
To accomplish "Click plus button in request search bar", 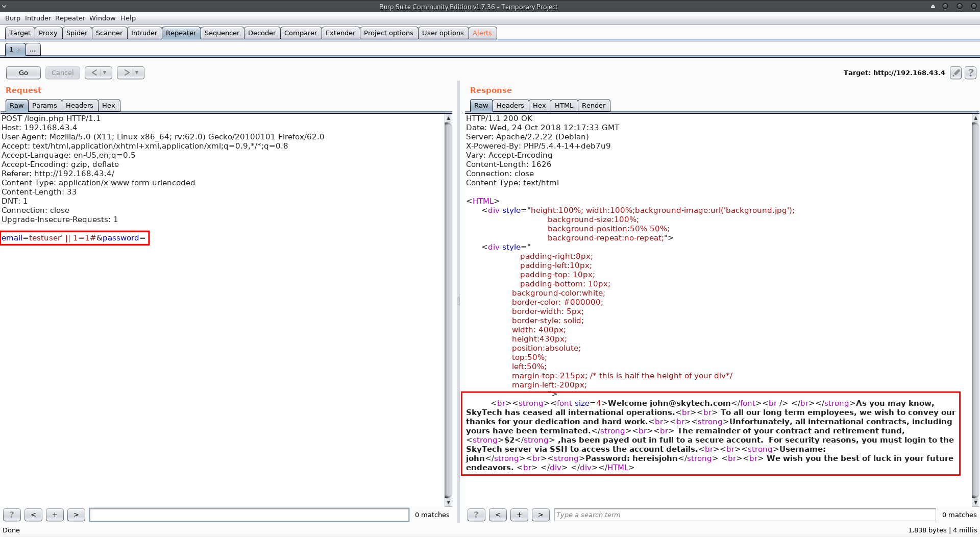I will click(x=55, y=515).
